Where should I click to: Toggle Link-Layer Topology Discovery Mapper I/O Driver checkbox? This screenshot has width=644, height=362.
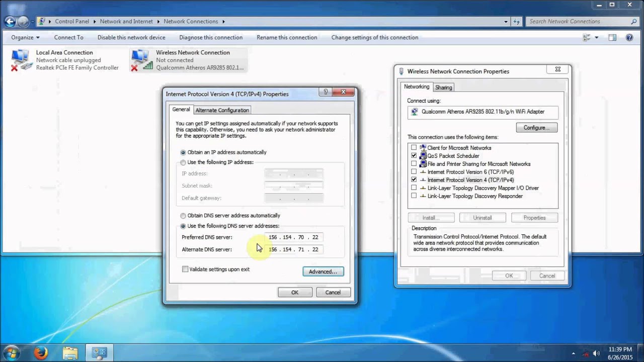[414, 188]
